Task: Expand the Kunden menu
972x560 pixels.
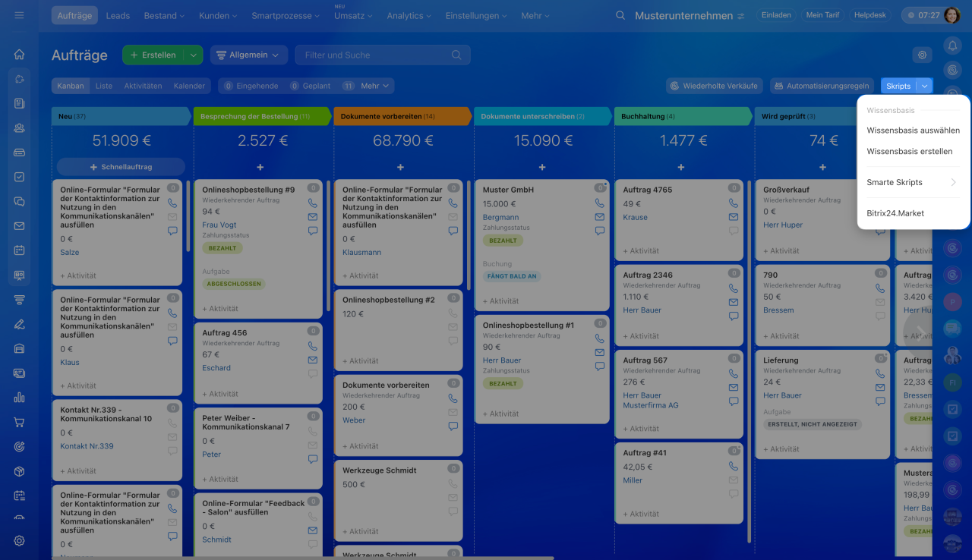Action: (217, 15)
